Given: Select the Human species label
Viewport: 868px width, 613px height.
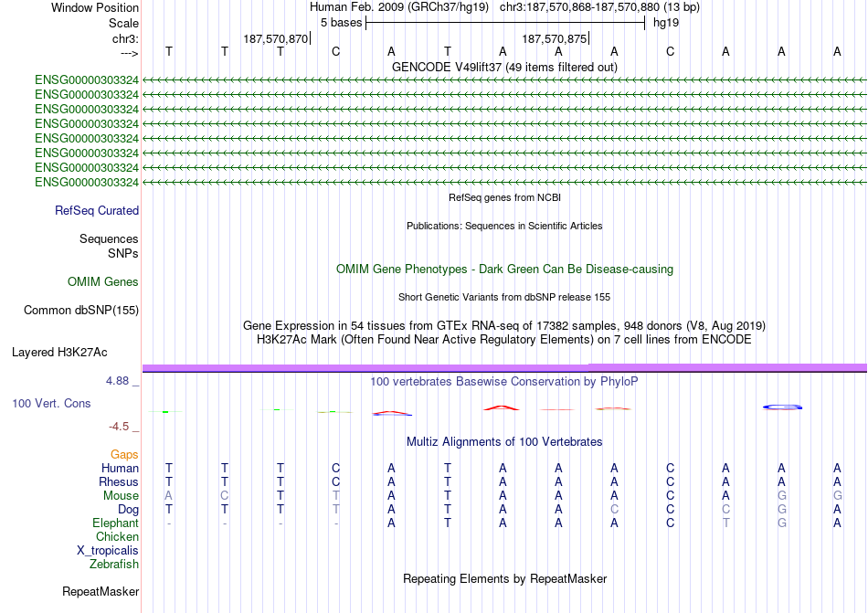Looking at the screenshot, I should click(x=120, y=468).
